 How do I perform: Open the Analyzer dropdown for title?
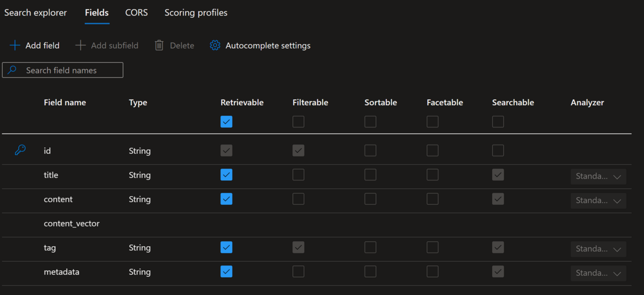598,176
